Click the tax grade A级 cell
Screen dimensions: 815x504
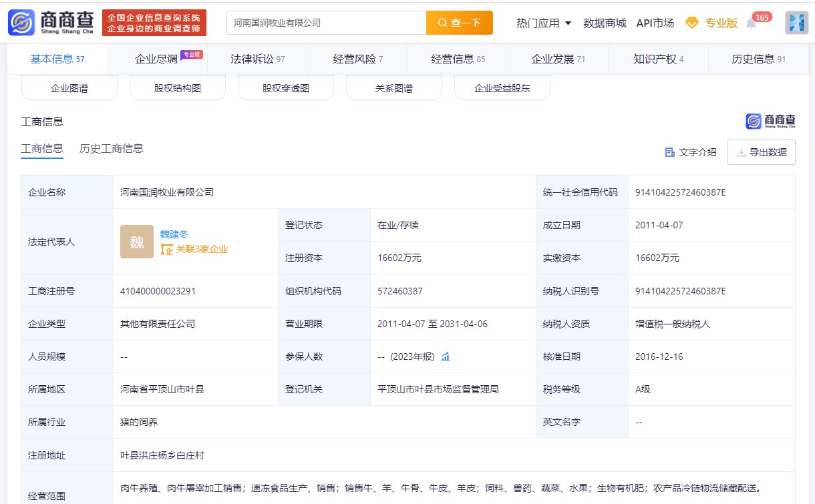643,389
